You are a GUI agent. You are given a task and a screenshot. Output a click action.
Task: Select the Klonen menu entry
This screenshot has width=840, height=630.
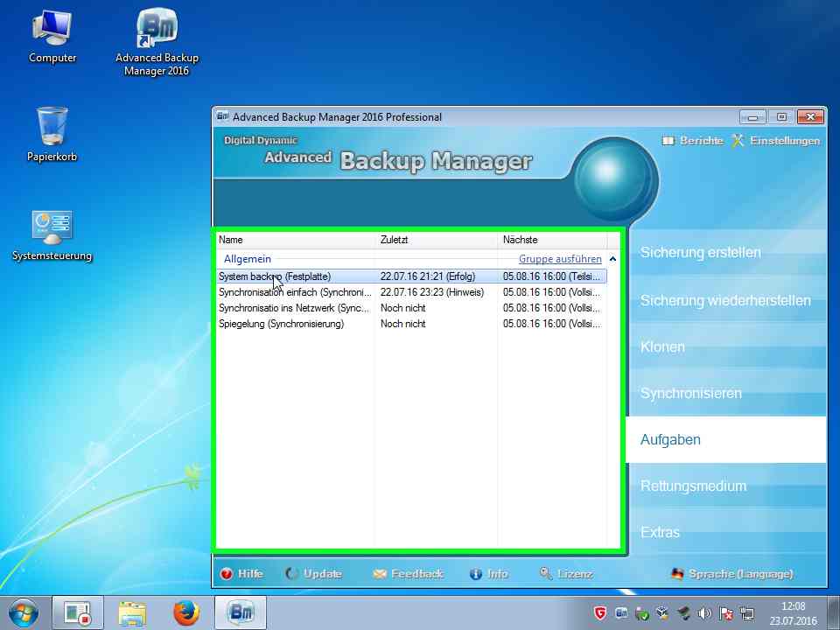[x=726, y=346]
